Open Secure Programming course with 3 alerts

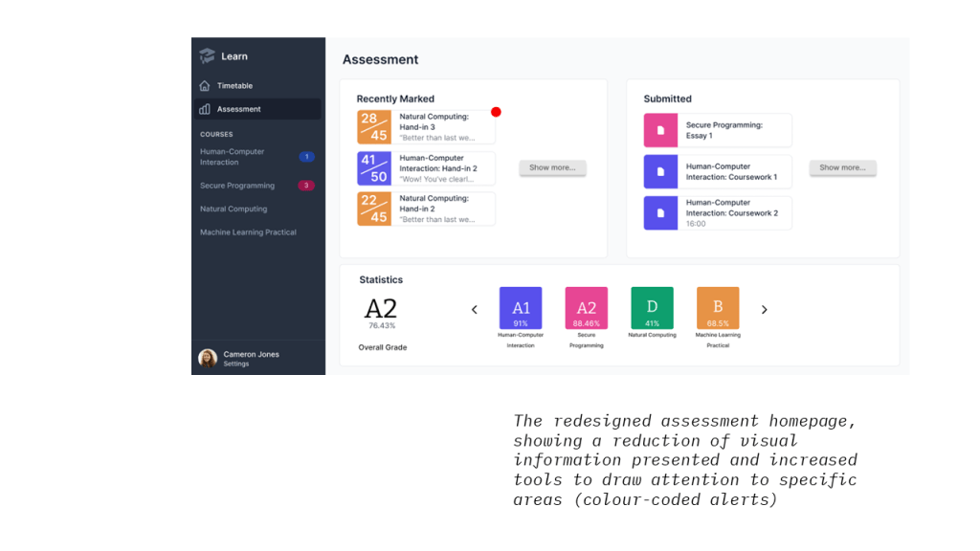coord(237,186)
